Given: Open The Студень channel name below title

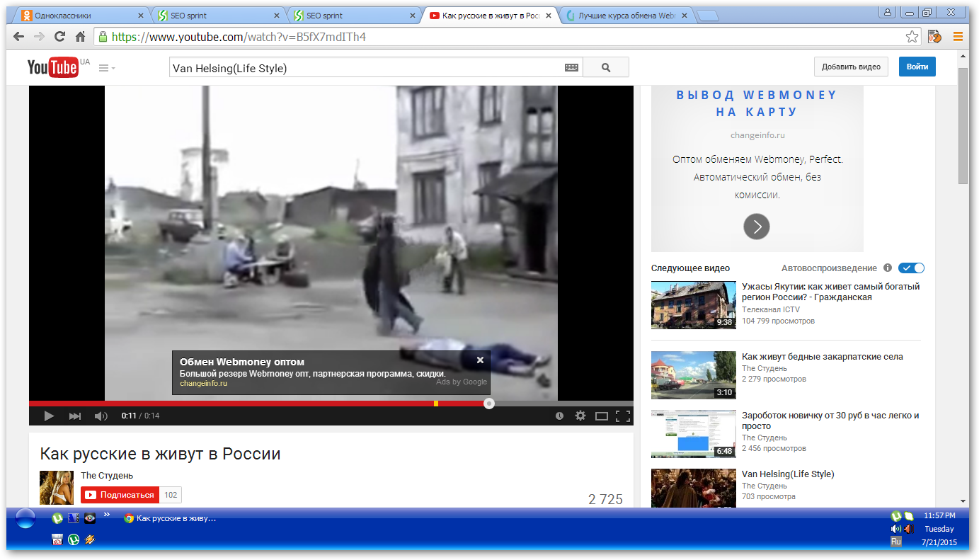Looking at the screenshot, I should (x=107, y=476).
